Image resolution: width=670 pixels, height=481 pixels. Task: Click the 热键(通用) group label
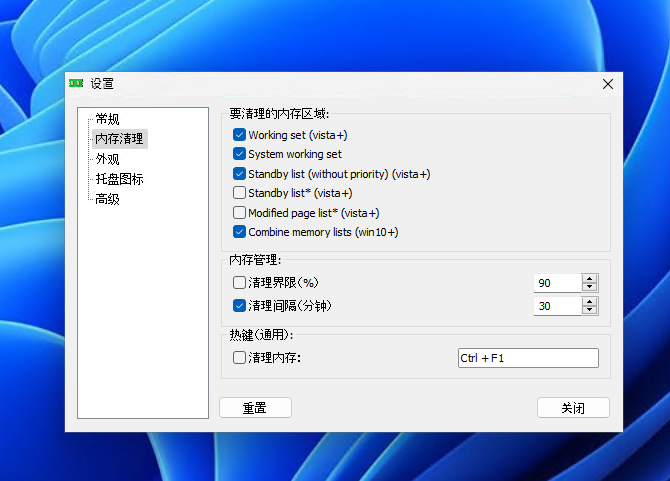pos(261,335)
